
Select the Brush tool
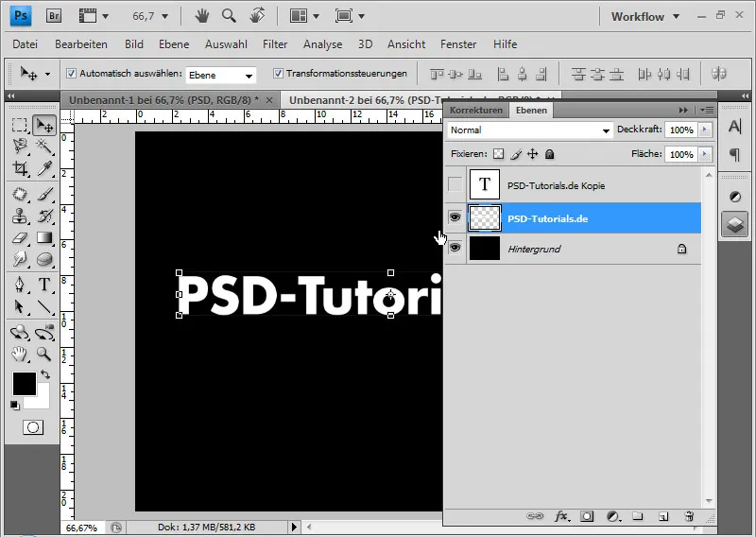pyautogui.click(x=44, y=194)
